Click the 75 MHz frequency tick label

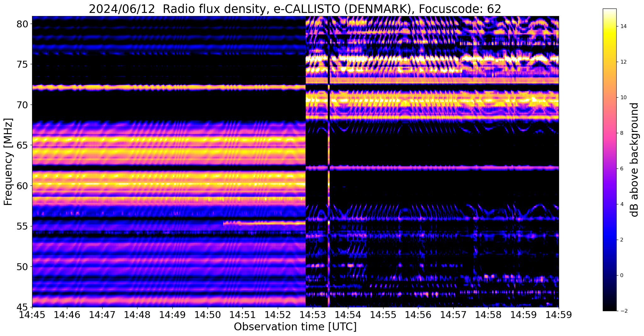pos(22,65)
